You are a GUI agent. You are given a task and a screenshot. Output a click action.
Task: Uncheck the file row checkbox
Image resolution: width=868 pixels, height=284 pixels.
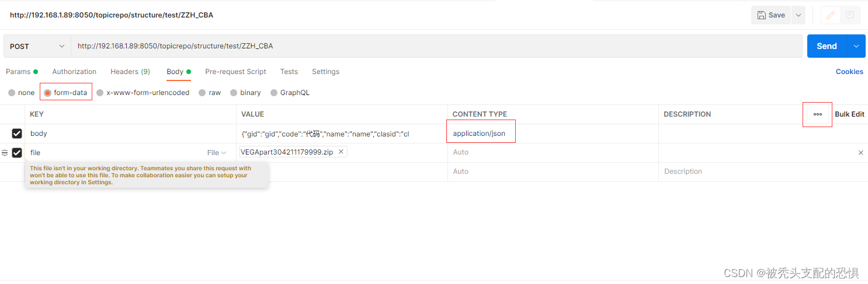coord(17,153)
